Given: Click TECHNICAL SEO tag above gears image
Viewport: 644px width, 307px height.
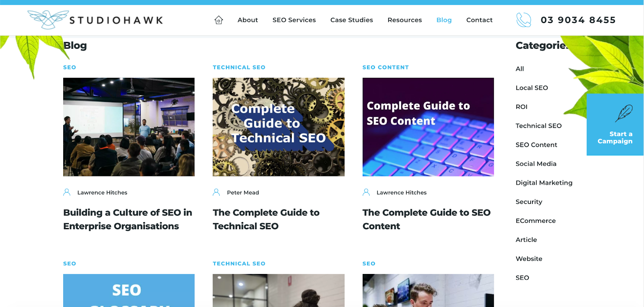Looking at the screenshot, I should 239,67.
